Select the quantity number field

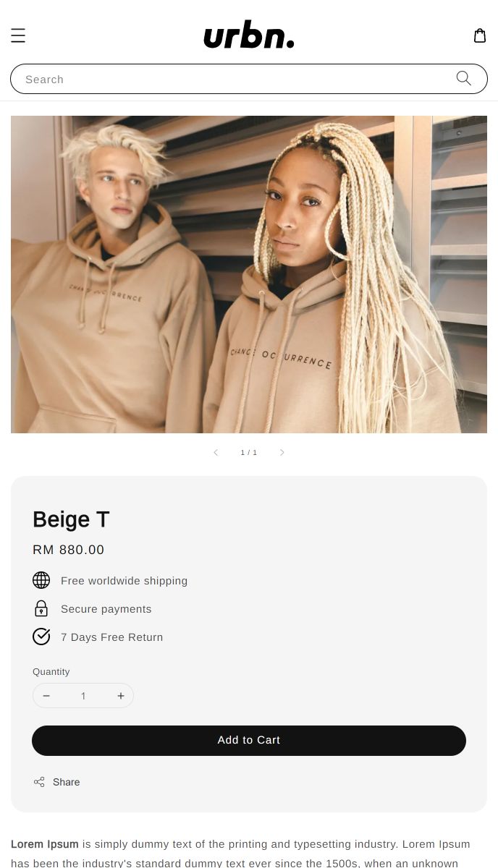coord(83,696)
